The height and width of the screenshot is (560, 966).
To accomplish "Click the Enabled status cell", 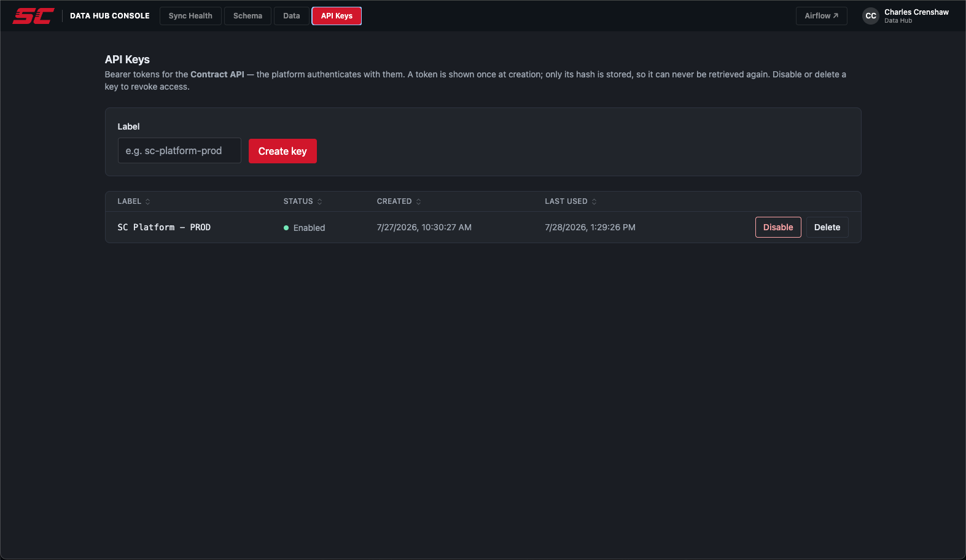I will pos(304,228).
